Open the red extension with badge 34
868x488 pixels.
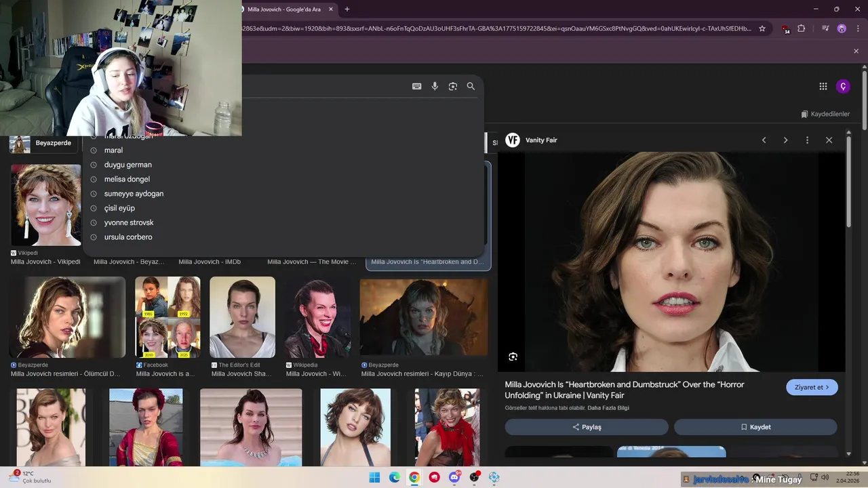click(x=785, y=28)
